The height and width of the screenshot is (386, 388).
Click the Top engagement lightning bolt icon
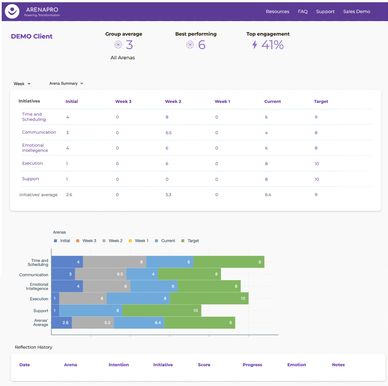255,45
